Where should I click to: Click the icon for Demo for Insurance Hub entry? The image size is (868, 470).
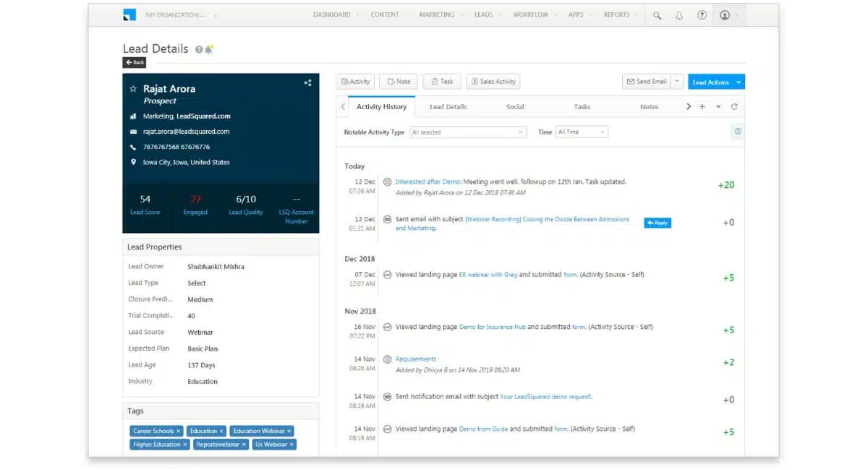tap(388, 327)
